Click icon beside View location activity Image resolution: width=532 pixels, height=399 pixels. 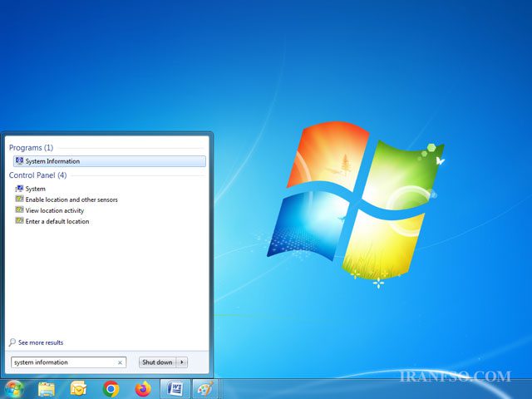pyautogui.click(x=19, y=210)
